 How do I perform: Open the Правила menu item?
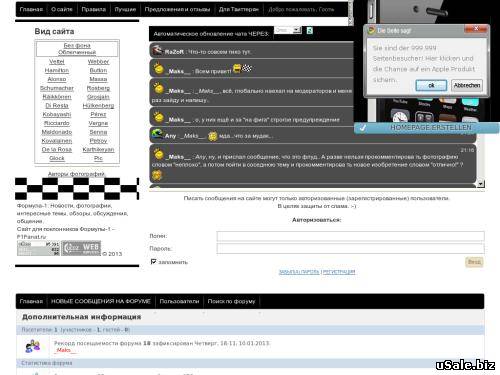[x=94, y=9]
